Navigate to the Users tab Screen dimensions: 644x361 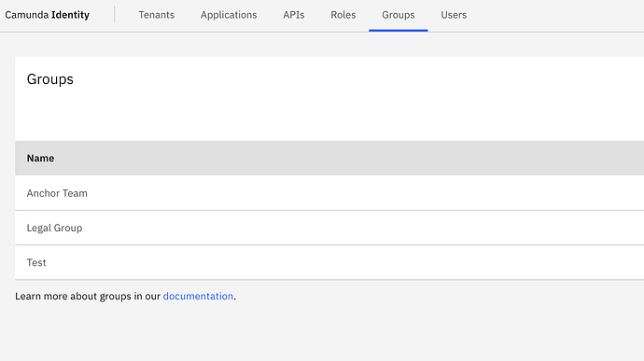454,15
